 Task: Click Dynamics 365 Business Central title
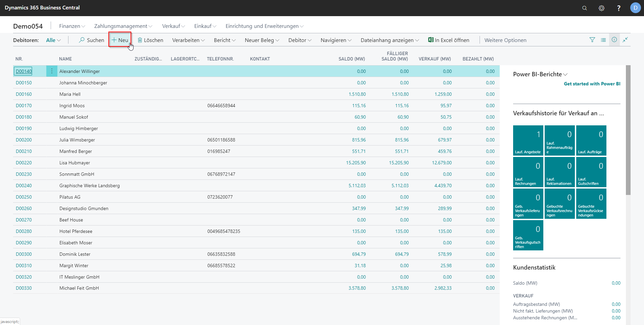coord(42,8)
